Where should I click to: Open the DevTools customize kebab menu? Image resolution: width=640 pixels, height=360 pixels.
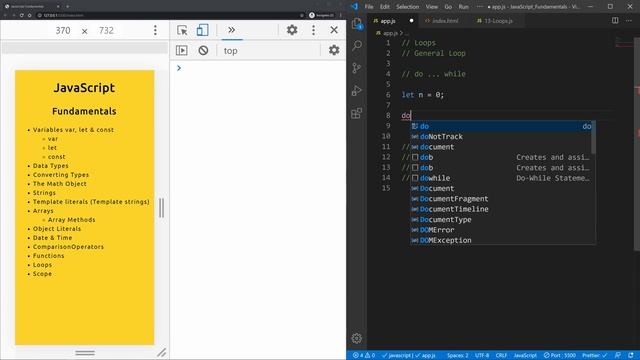(313, 30)
